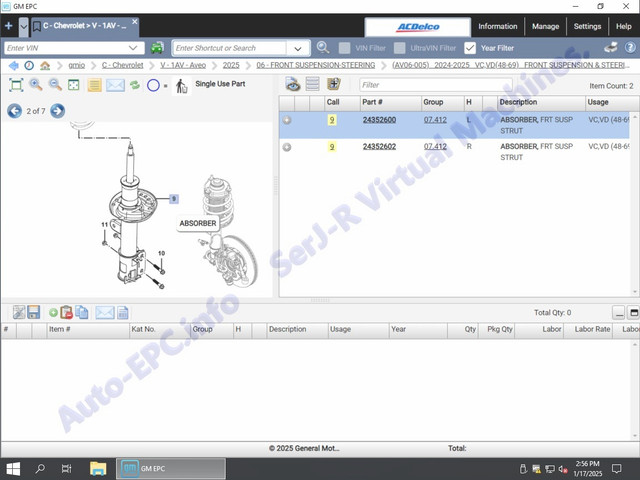Select callout 9 on the strut diagram
Viewport: 640px width, 480px height.
pos(173,199)
